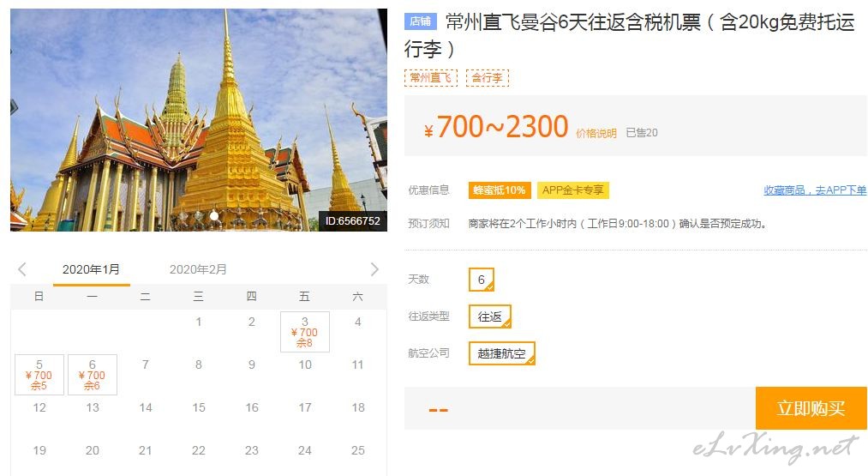
Task: Pick January 6 with 余6 remaining
Action: [x=93, y=375]
